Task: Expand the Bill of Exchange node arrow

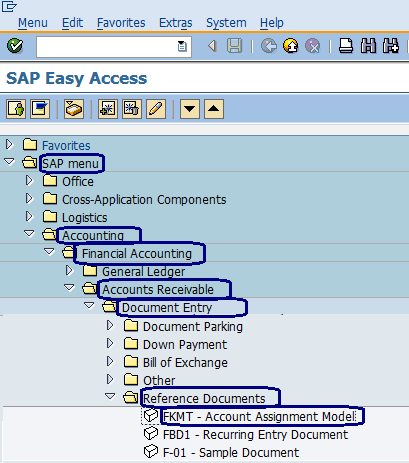Action: click(x=110, y=361)
